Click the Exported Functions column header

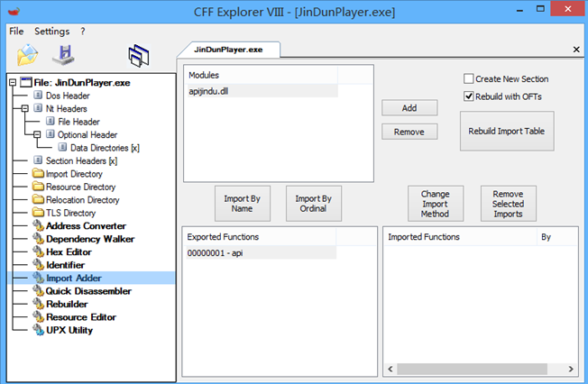pyautogui.click(x=260, y=237)
